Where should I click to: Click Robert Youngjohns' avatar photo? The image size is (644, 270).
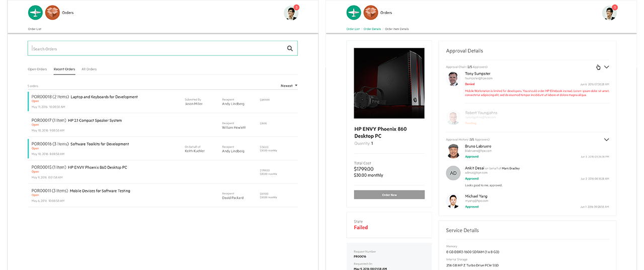[x=454, y=118]
